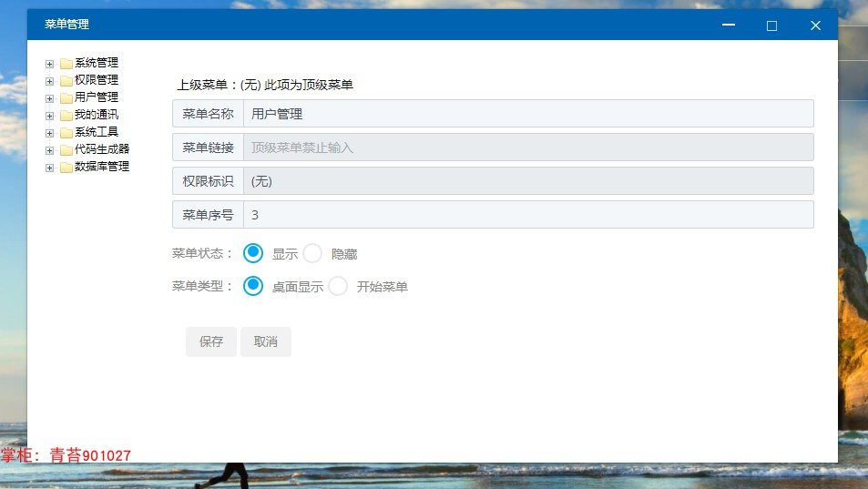Choose the 桌面显示 menu type radio
Viewport: 868px width, 489px height.
(x=253, y=286)
